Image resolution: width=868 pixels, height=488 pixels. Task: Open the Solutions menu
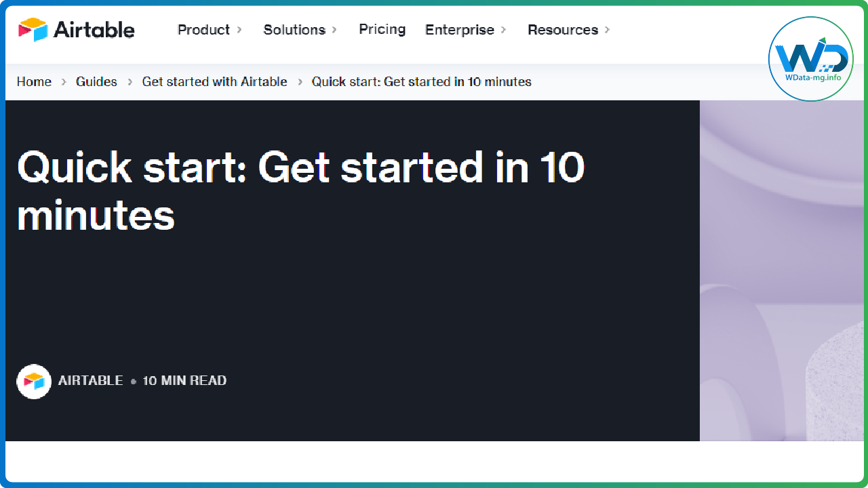click(294, 30)
